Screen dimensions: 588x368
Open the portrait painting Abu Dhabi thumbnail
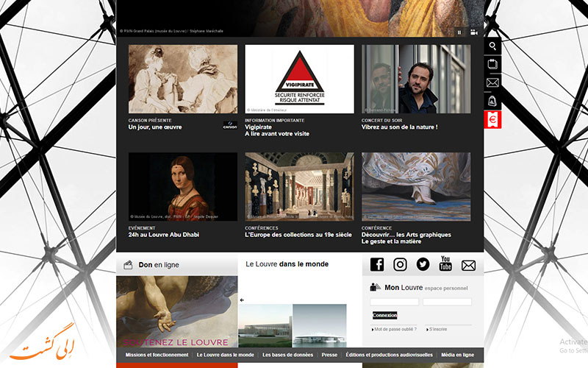click(183, 187)
